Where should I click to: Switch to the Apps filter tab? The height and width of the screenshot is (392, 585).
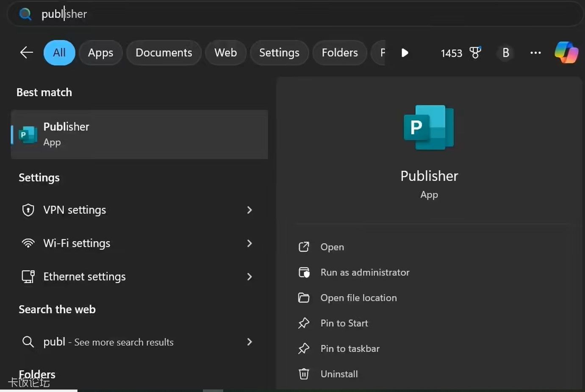(100, 53)
